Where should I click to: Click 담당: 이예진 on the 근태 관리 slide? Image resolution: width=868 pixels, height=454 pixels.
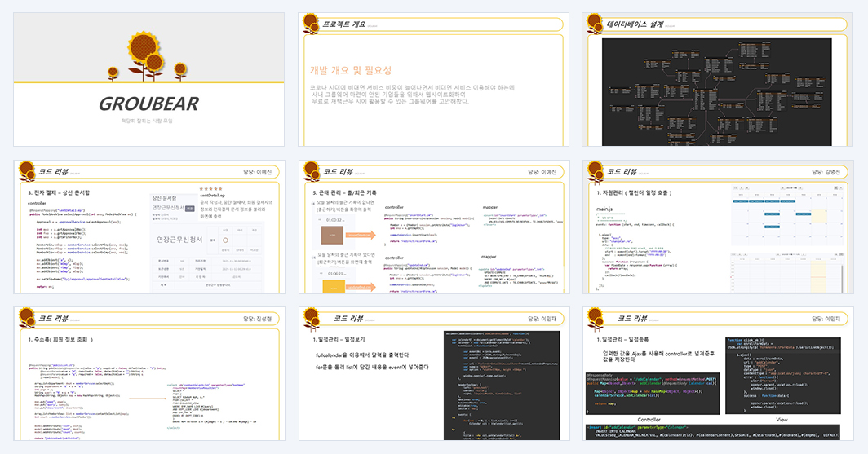542,172
